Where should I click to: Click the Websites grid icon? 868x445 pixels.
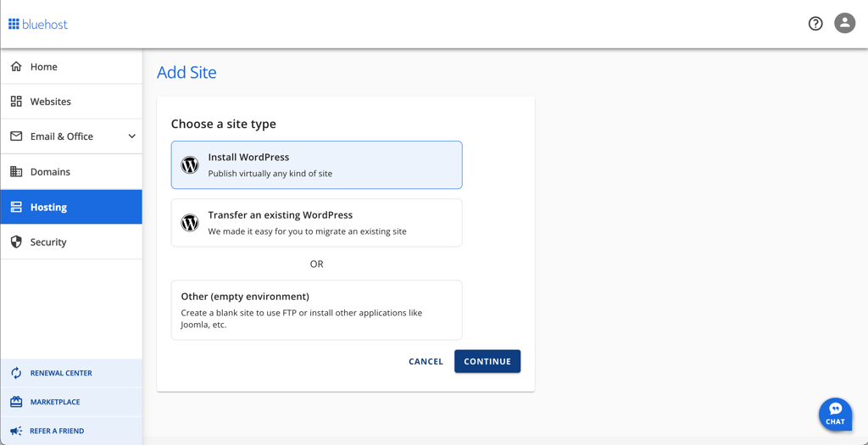(16, 101)
